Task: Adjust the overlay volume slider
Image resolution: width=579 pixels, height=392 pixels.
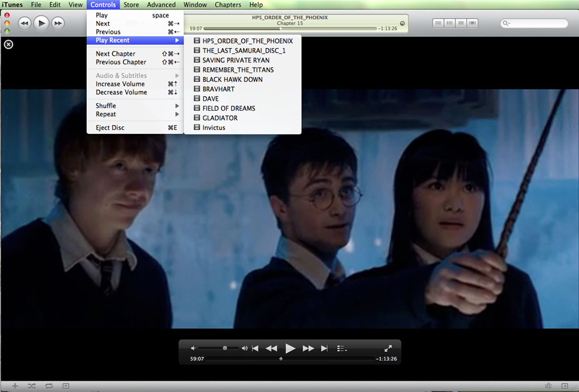Action: [219, 348]
